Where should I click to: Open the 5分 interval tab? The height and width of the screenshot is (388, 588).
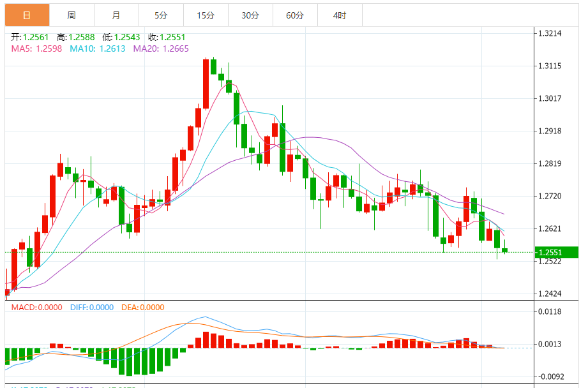(x=161, y=15)
